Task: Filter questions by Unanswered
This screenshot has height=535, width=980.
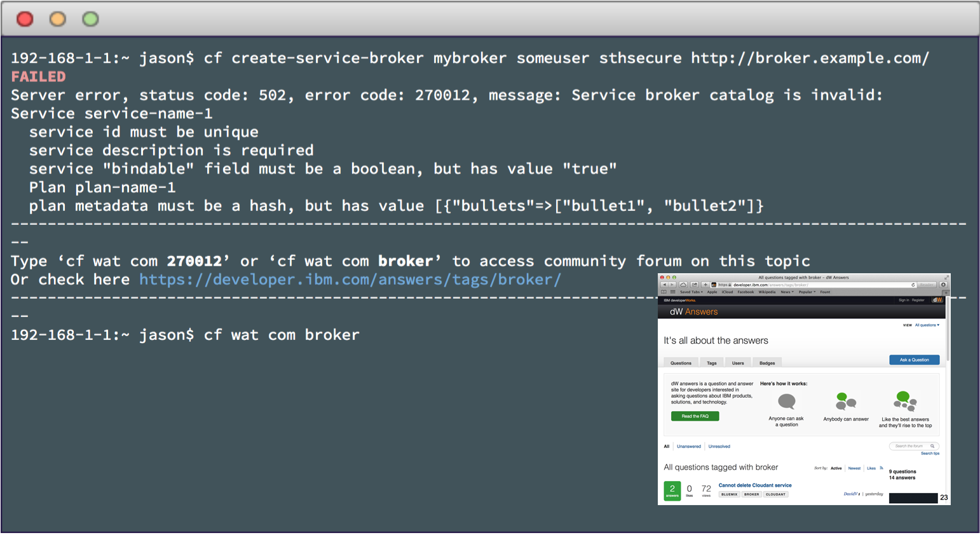Action: (x=689, y=447)
